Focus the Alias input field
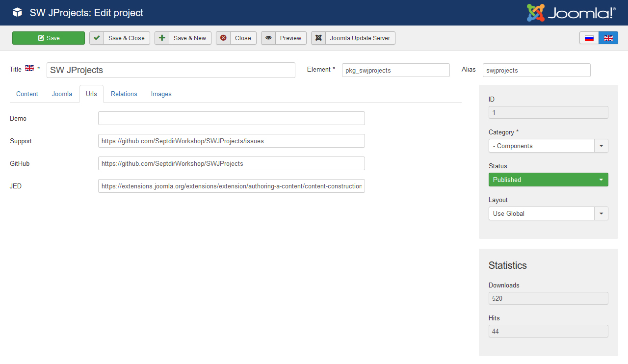The height and width of the screenshot is (364, 628). 537,70
